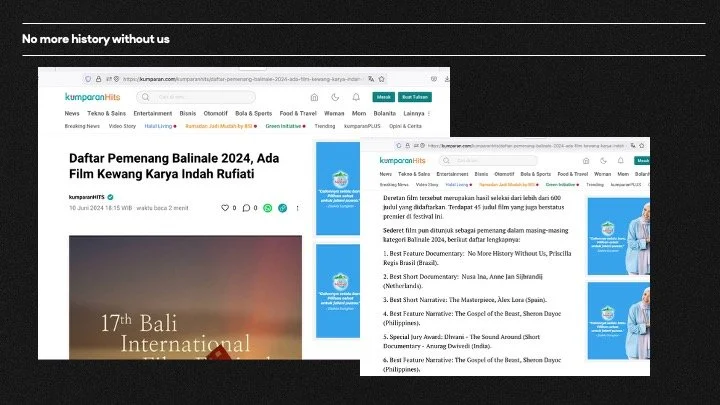
Task: Open the three-dot more options beside share icons
Action: (298, 208)
